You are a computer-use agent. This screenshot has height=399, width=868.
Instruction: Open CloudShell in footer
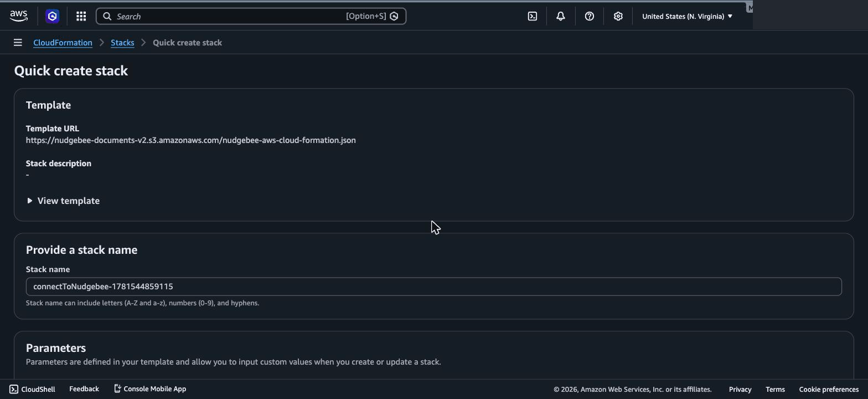[32, 389]
